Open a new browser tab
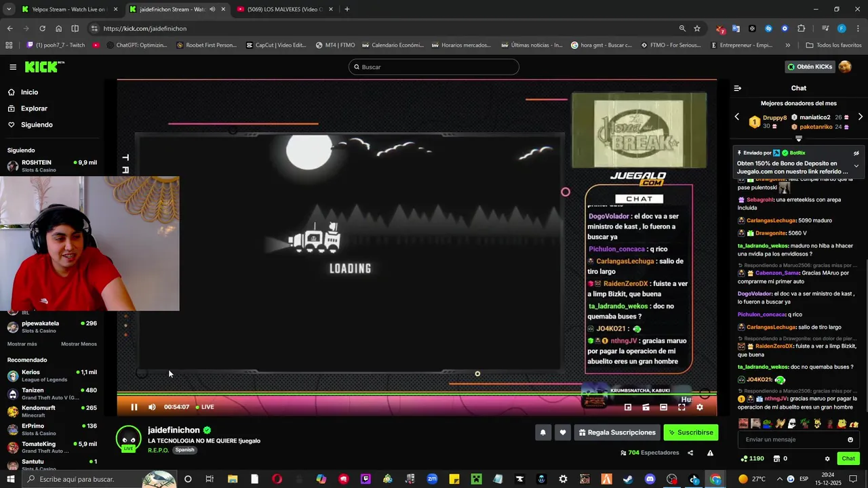 click(x=347, y=9)
